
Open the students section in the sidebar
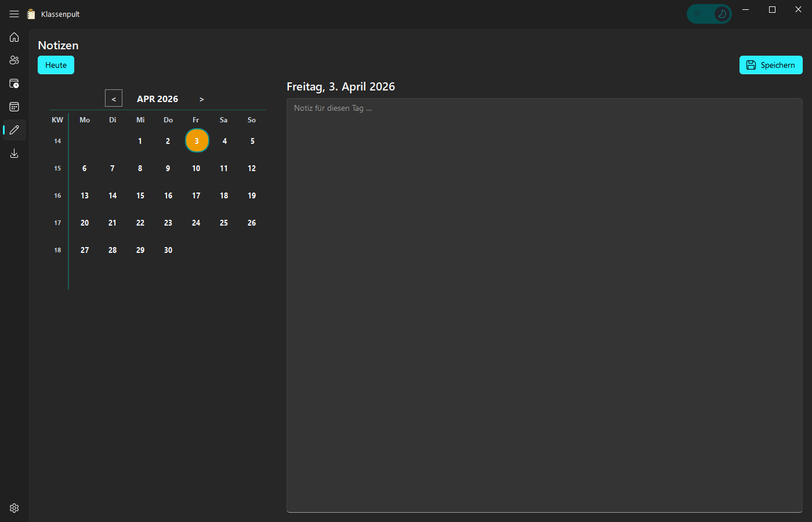click(x=14, y=60)
